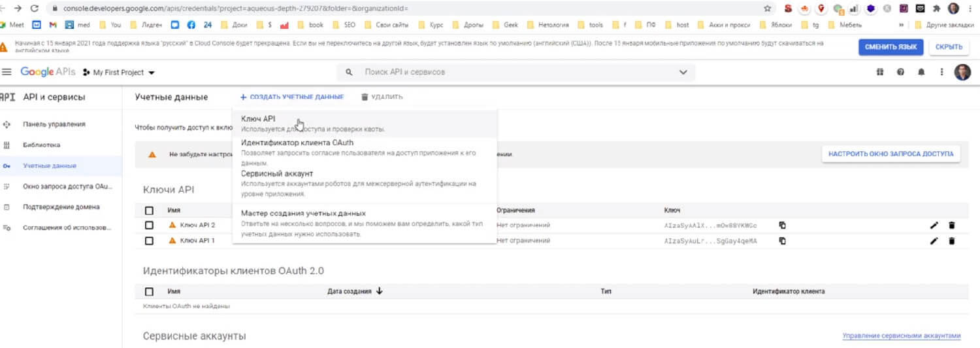This screenshot has width=980, height=348.
Task: Click the Ключ API 1 name
Action: click(197, 241)
